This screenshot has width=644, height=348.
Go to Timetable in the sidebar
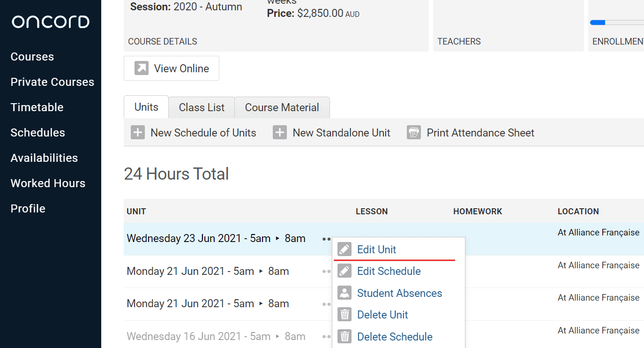coord(37,107)
